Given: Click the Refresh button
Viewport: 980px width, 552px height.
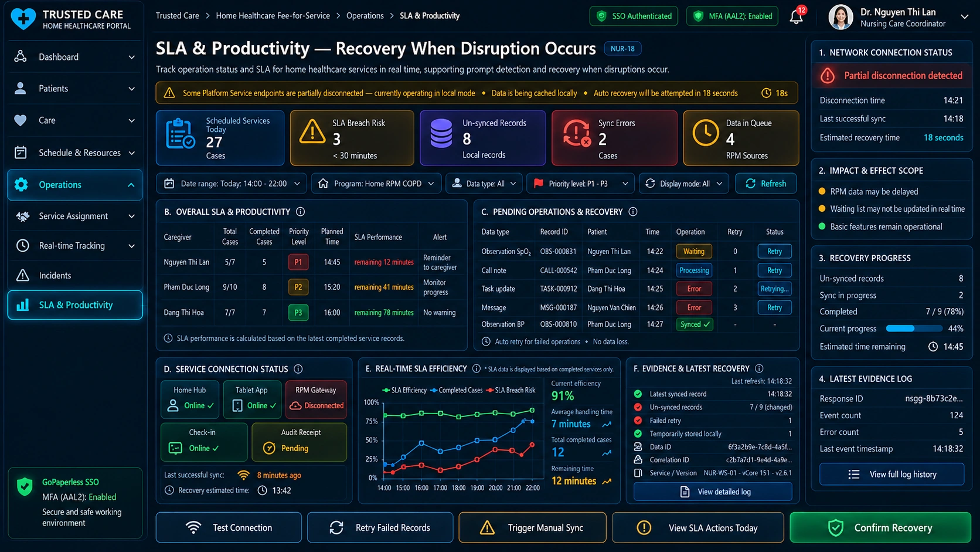Looking at the screenshot, I should click(x=765, y=184).
